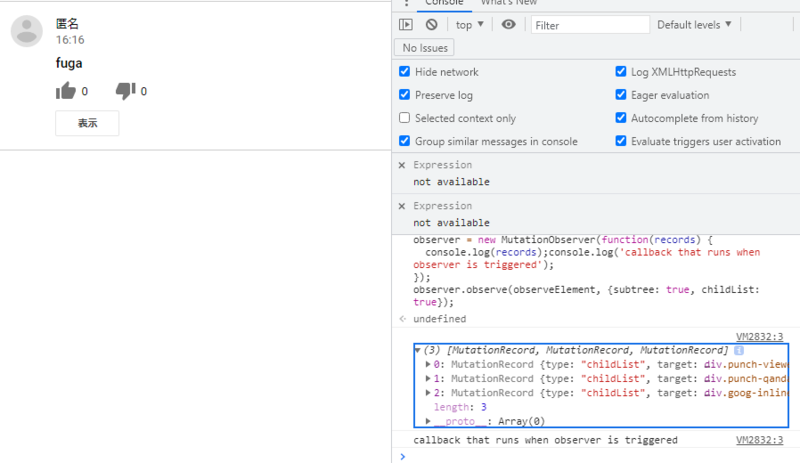Click the 表示 button
The width and height of the screenshot is (800, 463).
coord(87,123)
